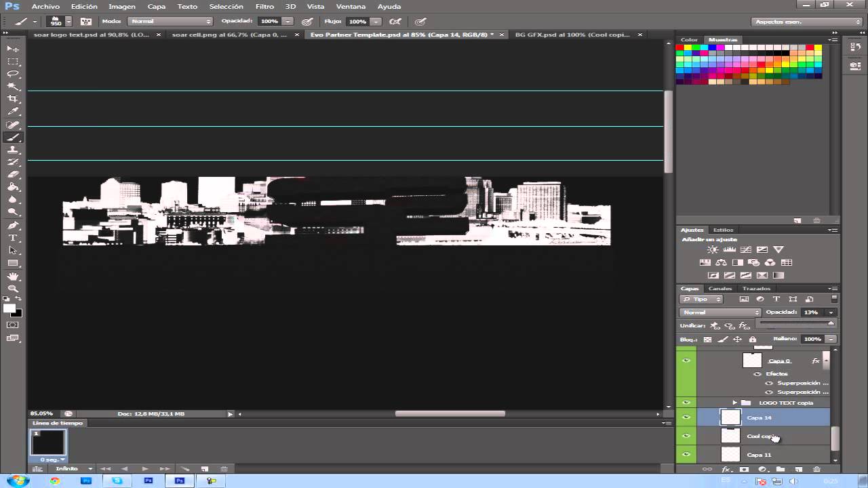
Task: Select the Pen tool
Action: tap(13, 226)
